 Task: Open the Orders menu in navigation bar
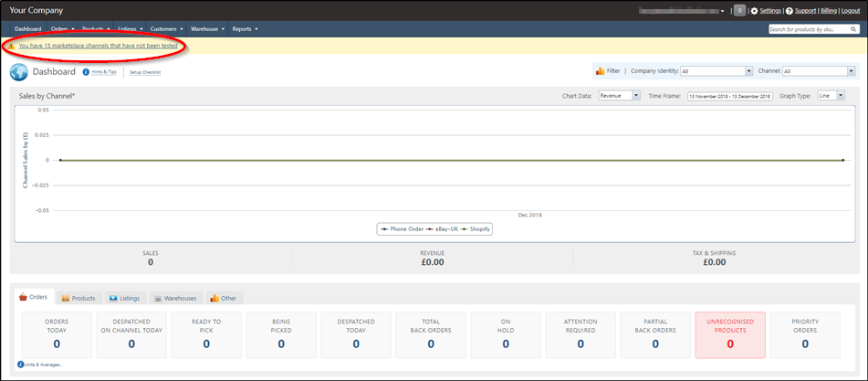[62, 29]
